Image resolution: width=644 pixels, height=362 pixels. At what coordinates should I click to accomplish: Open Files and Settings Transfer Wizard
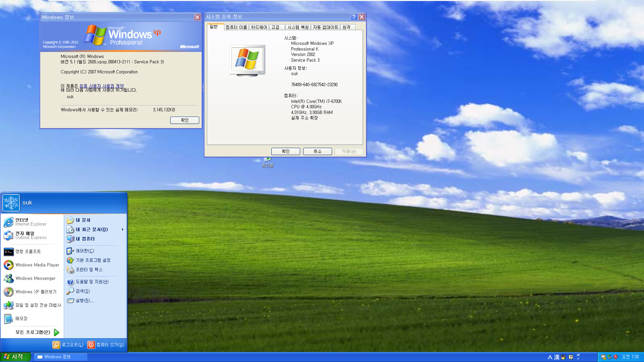click(32, 305)
